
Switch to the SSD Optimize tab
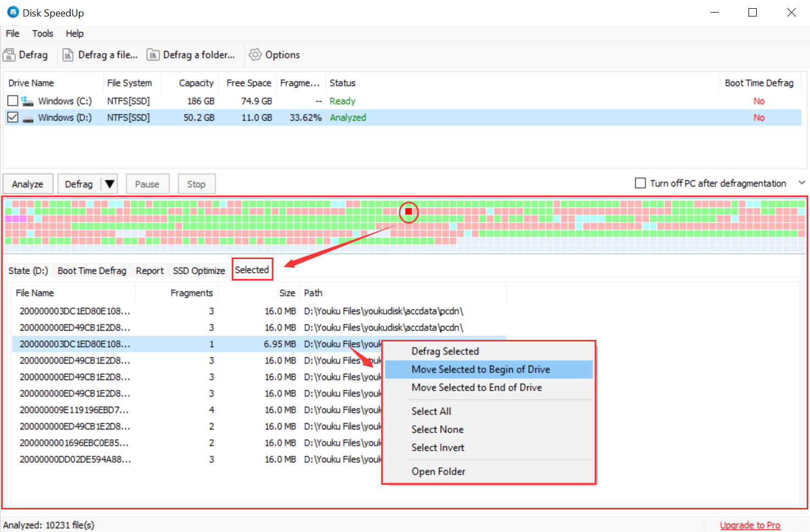click(199, 270)
